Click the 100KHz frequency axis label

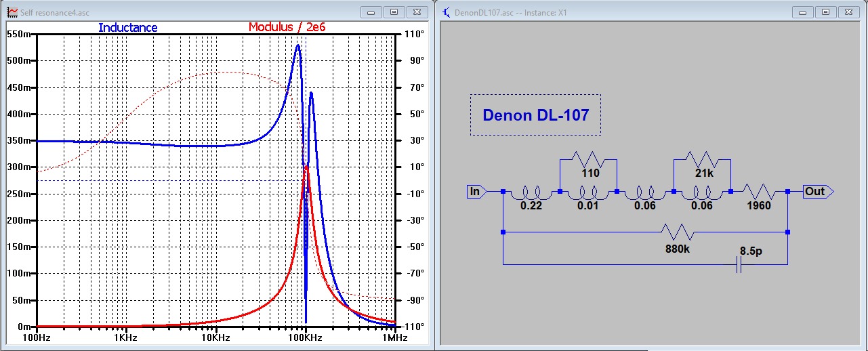[305, 337]
